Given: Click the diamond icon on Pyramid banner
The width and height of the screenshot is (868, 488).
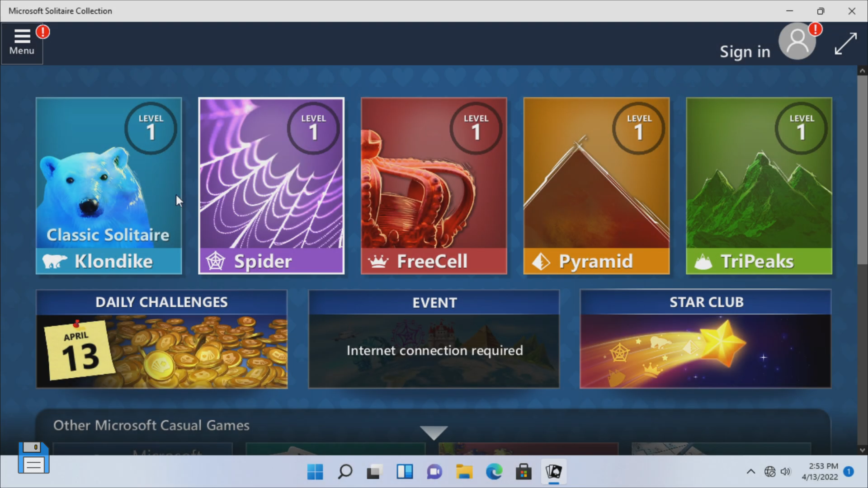Looking at the screenshot, I should [x=541, y=261].
